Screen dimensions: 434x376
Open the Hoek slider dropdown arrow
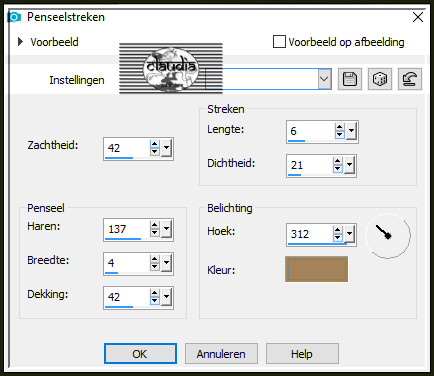coord(349,234)
